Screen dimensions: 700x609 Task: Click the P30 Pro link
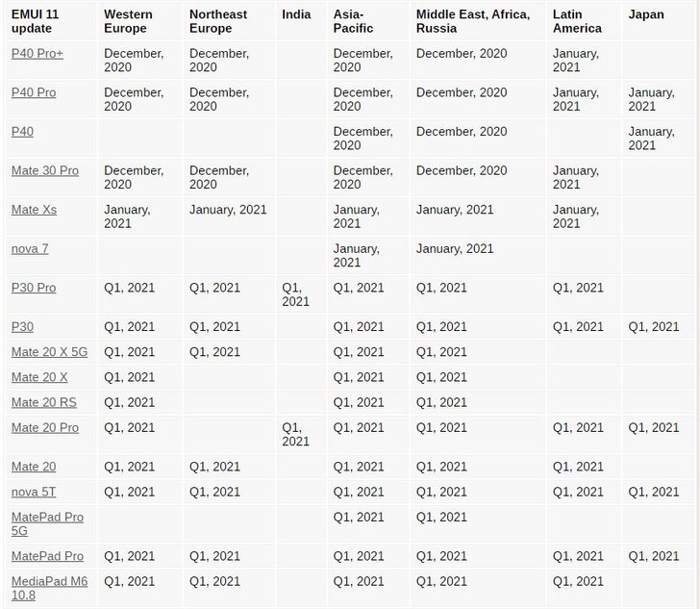34,288
